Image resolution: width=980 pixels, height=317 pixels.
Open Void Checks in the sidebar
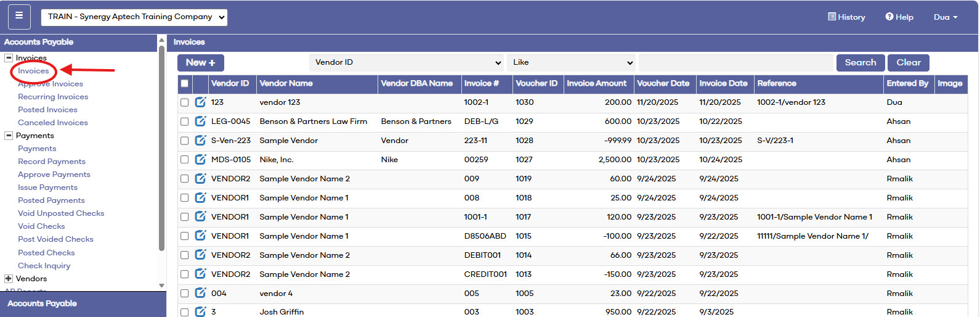click(41, 226)
